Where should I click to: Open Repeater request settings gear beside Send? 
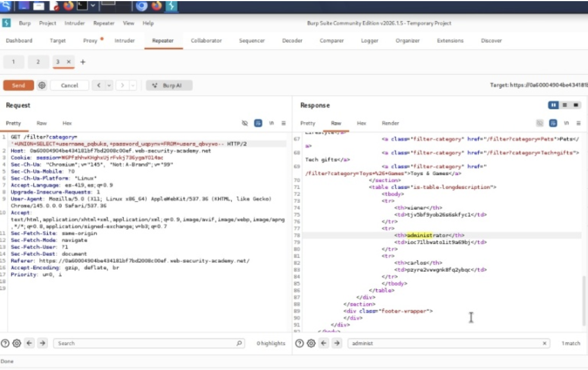42,85
